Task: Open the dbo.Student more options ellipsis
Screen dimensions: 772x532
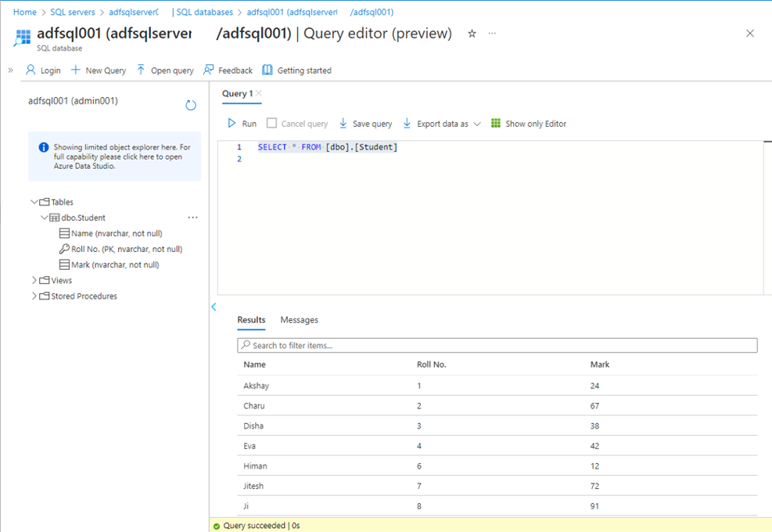Action: [192, 217]
